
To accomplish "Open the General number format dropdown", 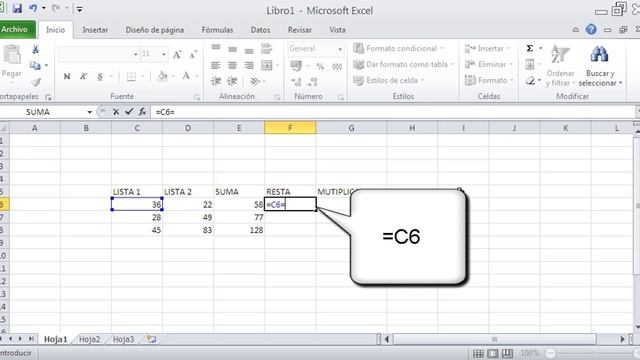I will [x=340, y=49].
